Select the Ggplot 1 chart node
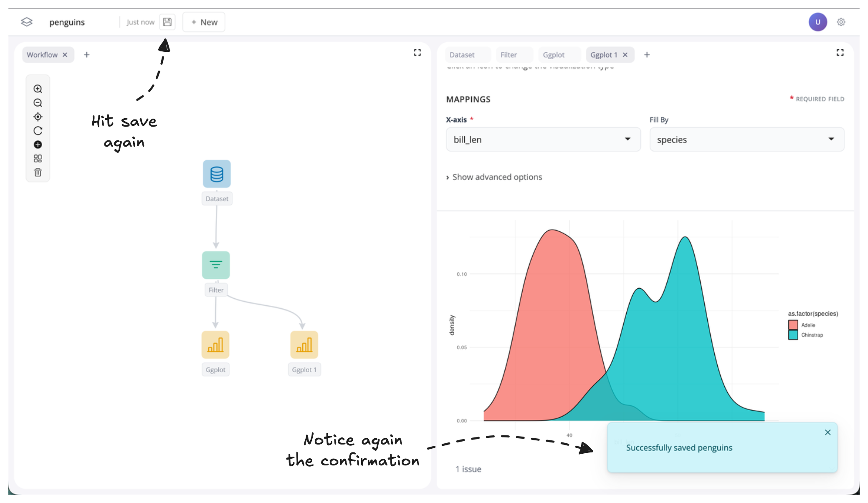This screenshot has height=503, width=868. (304, 345)
